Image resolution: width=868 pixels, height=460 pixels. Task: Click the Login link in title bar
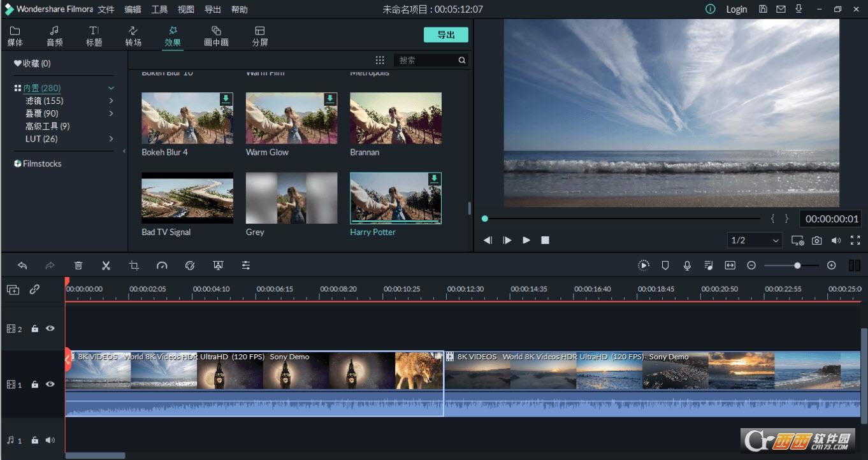point(736,10)
